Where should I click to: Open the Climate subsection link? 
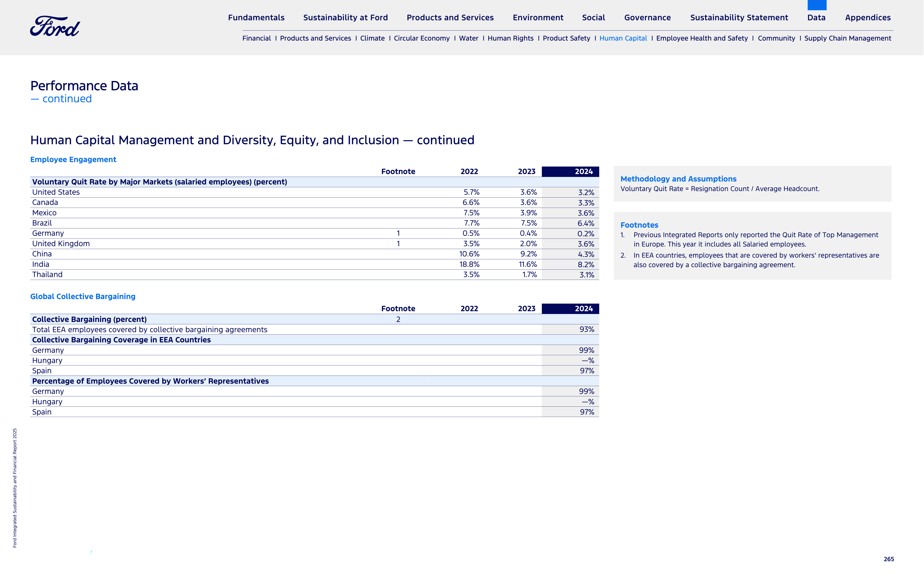(372, 38)
